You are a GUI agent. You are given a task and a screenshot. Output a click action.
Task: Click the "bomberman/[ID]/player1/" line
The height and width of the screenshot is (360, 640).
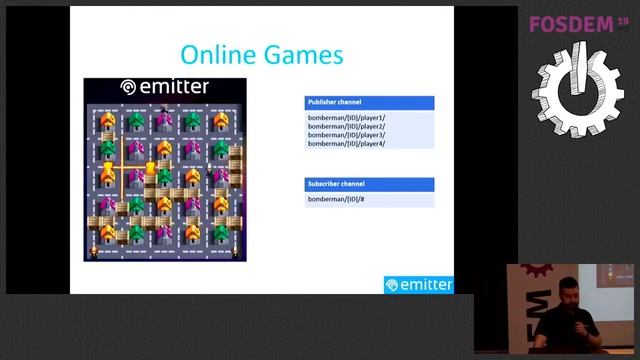346,118
